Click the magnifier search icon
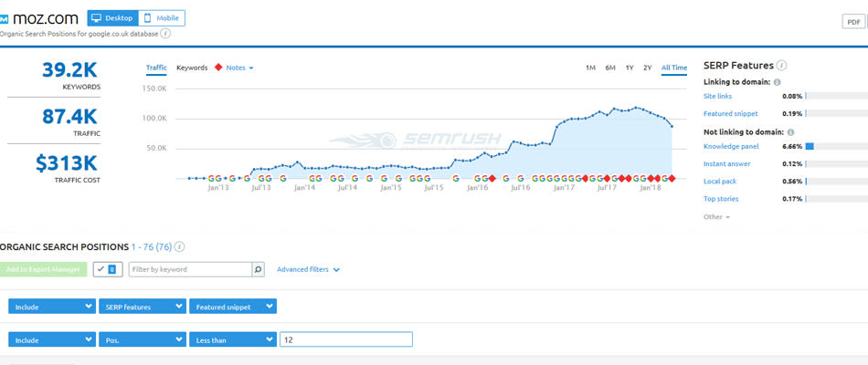Image resolution: width=868 pixels, height=365 pixels. (258, 269)
